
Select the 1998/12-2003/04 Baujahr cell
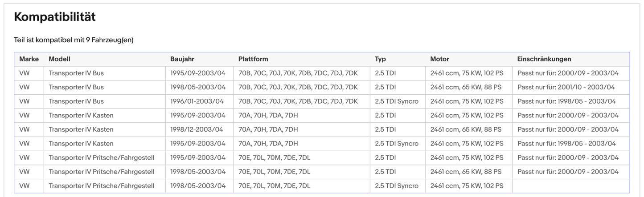coord(197,129)
